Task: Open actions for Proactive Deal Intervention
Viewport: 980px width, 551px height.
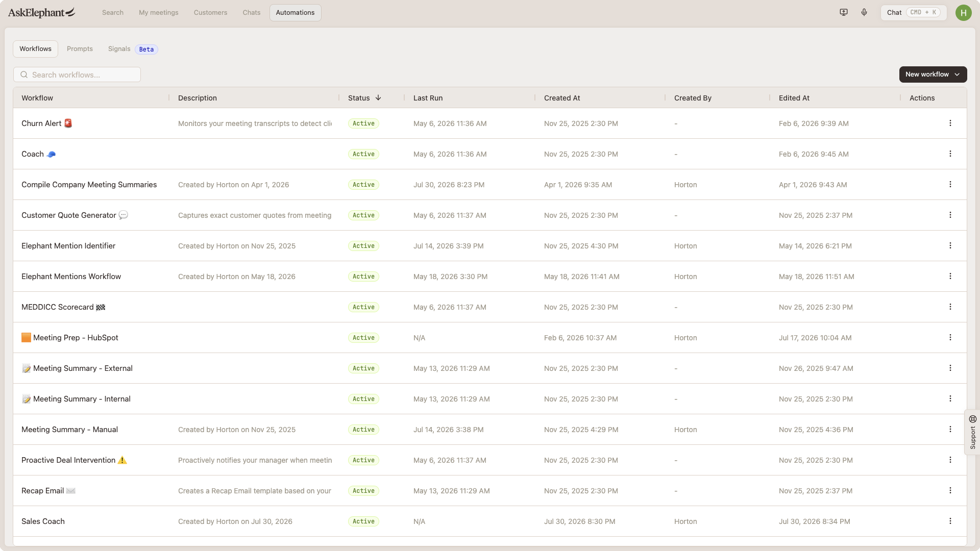Action: coord(950,460)
